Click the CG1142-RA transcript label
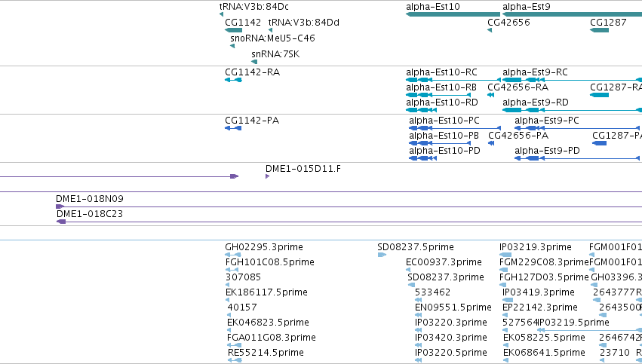 pyautogui.click(x=253, y=72)
